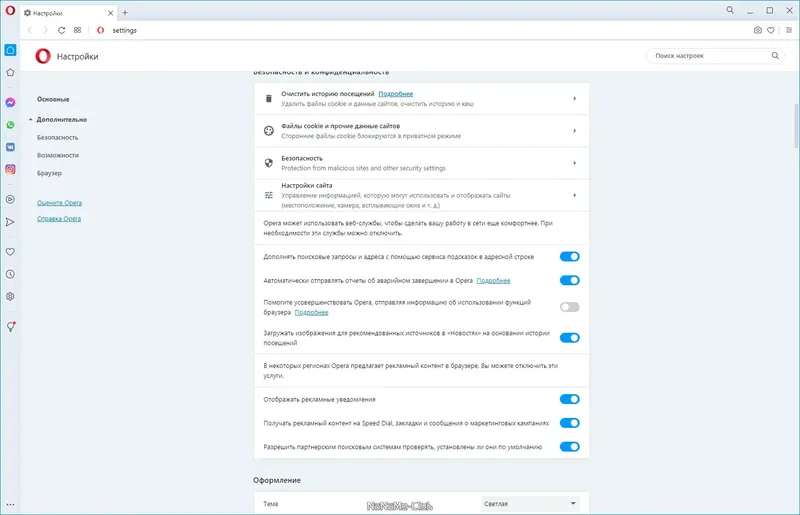Select Основные in the settings menu
The width and height of the screenshot is (800, 515).
[53, 99]
